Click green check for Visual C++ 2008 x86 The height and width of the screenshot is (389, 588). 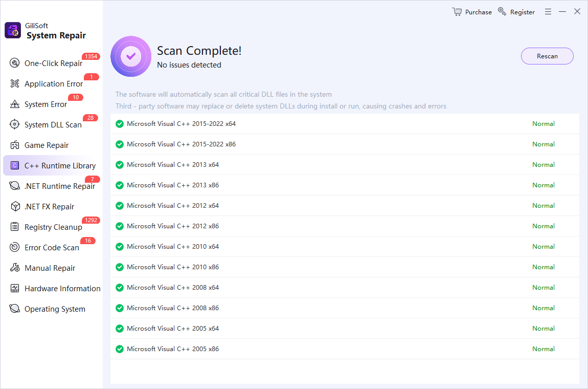(120, 308)
